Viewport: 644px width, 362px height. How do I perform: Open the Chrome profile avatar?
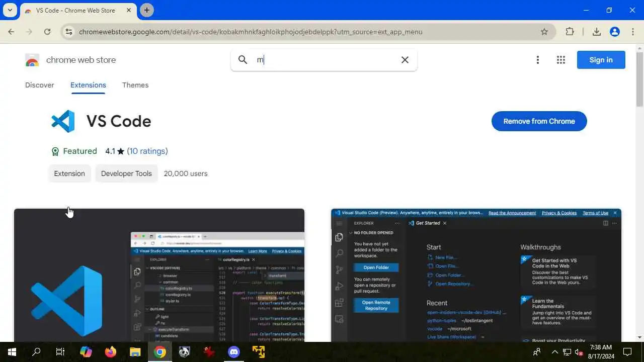pos(615,32)
